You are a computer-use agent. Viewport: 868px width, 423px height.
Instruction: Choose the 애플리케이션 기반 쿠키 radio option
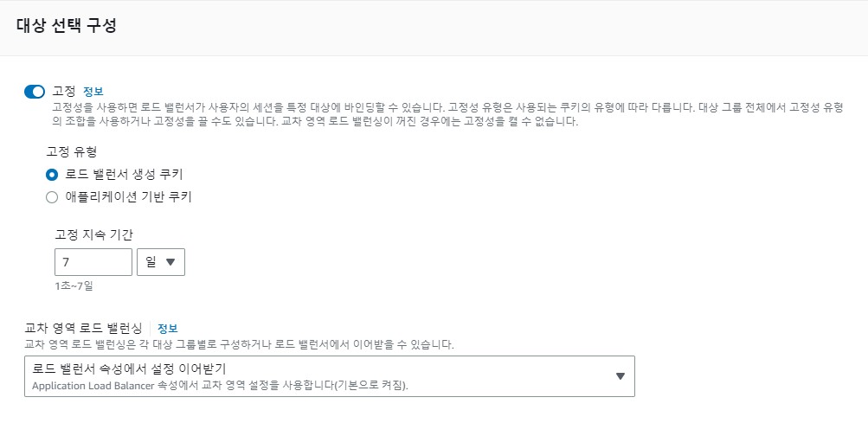[x=51, y=197]
